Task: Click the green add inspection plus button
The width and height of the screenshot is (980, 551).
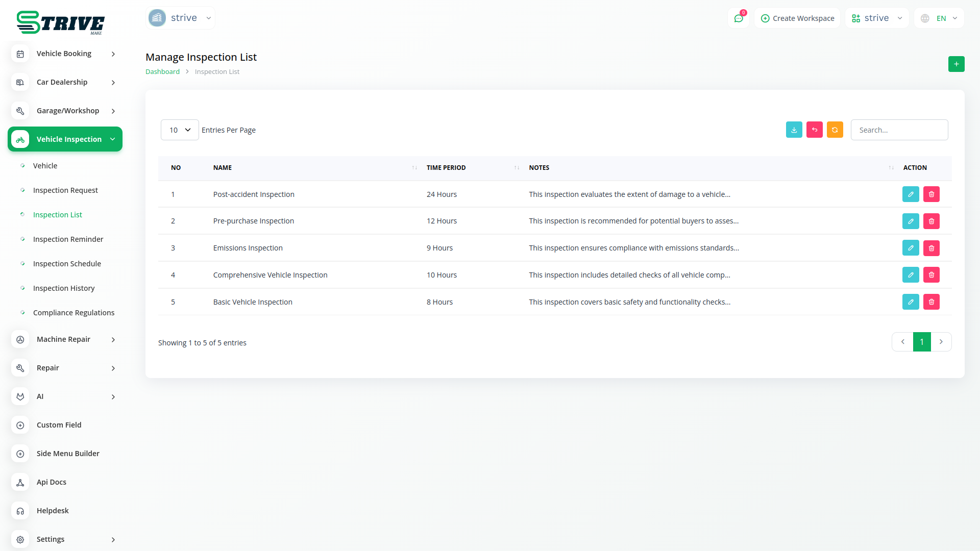Action: point(956,64)
